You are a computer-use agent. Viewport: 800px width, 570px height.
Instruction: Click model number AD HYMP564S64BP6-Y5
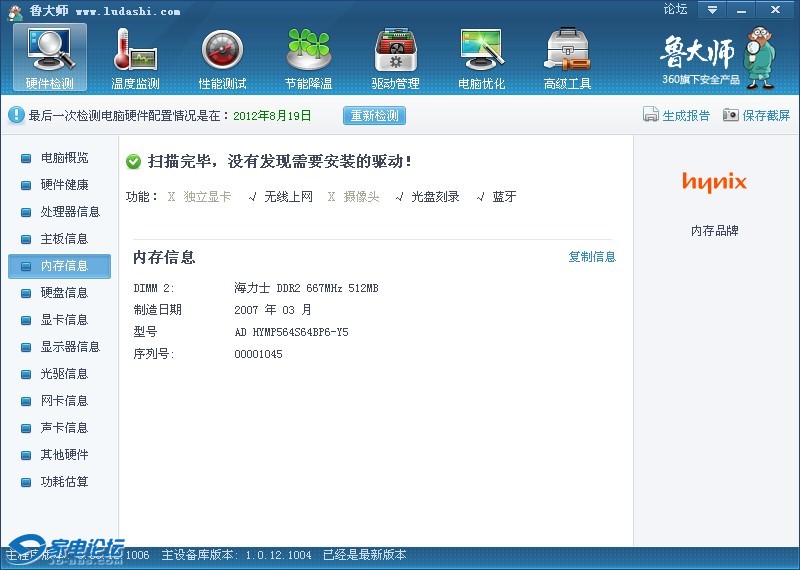point(291,332)
